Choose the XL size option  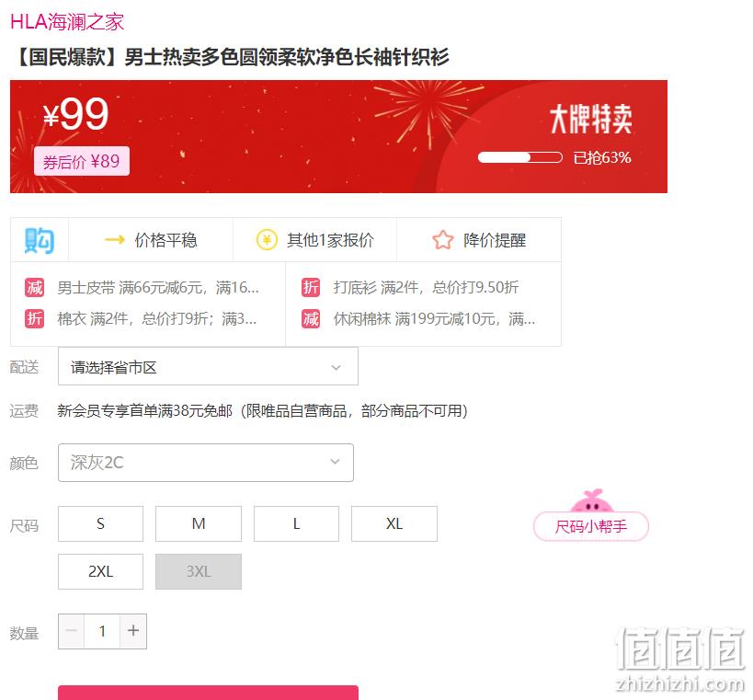pyautogui.click(x=394, y=523)
